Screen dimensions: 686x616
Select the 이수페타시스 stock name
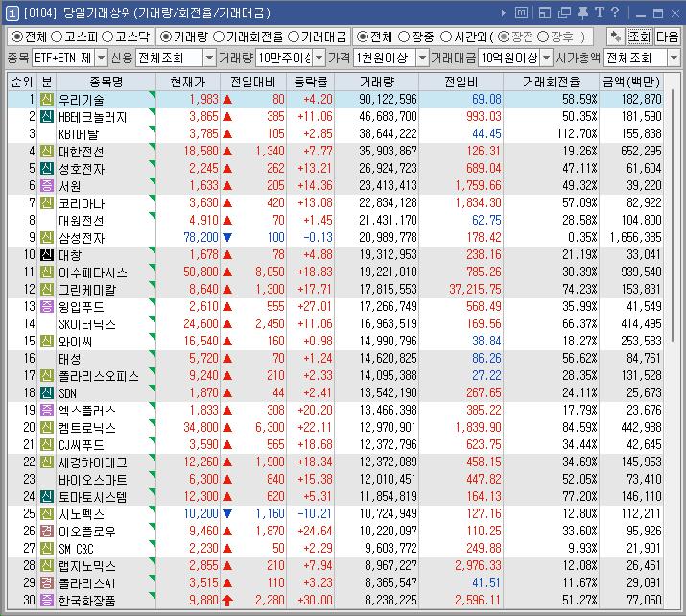(x=93, y=272)
